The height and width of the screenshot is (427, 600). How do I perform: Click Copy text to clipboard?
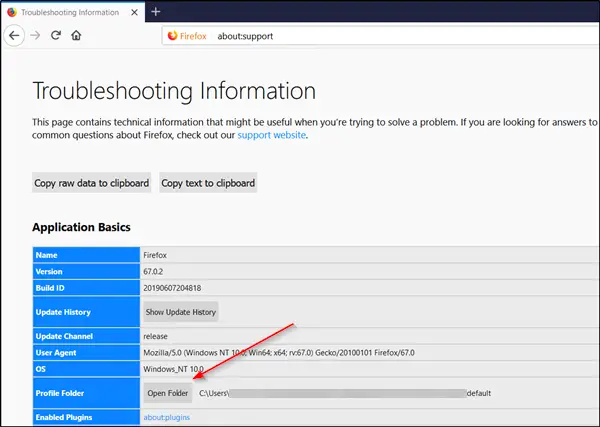(x=208, y=183)
